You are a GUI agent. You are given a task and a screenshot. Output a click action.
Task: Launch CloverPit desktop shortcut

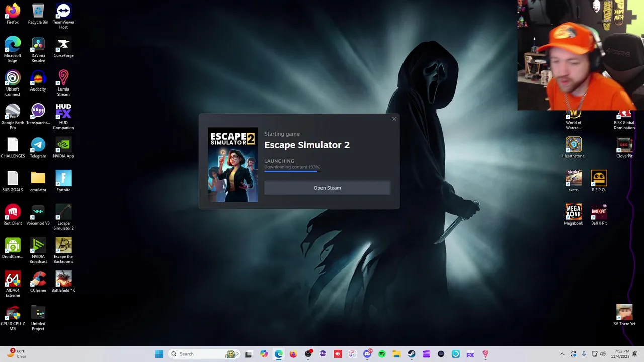pos(624,148)
